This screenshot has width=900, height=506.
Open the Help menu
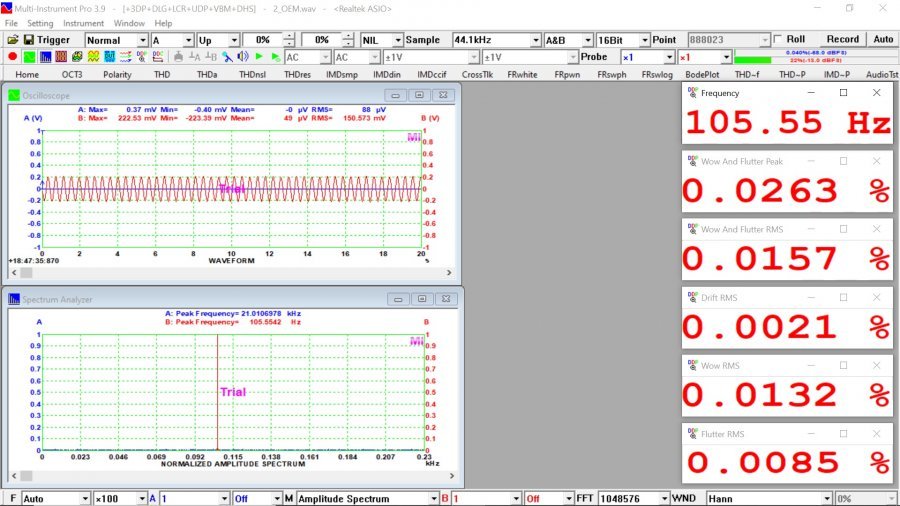(x=163, y=24)
